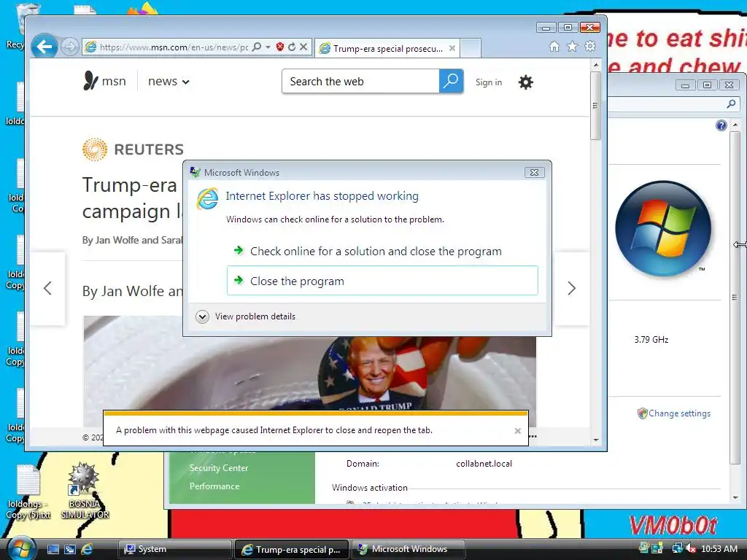This screenshot has width=747, height=560.
Task: Switch to System taskbar button
Action: pyautogui.click(x=174, y=549)
